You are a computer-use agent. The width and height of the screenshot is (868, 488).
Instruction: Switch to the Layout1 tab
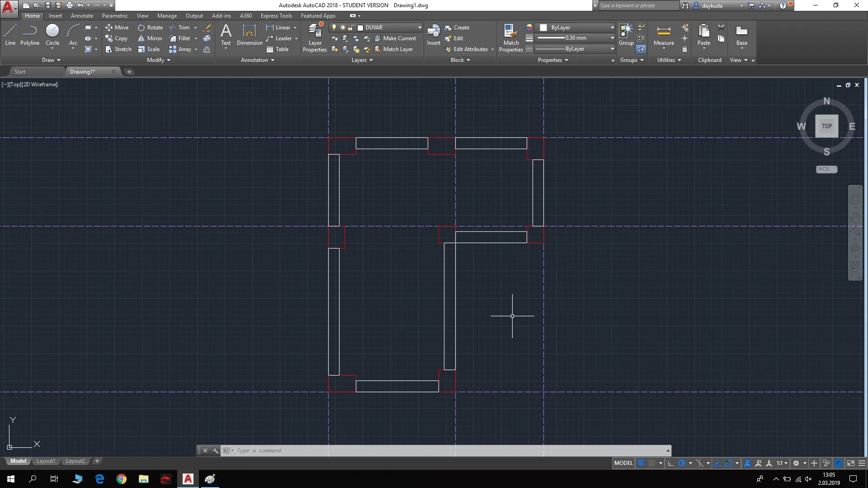[x=46, y=461]
